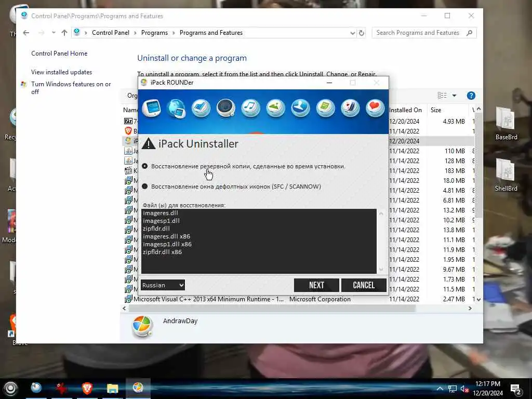Show hidden tray icons chevron

(x=440, y=389)
